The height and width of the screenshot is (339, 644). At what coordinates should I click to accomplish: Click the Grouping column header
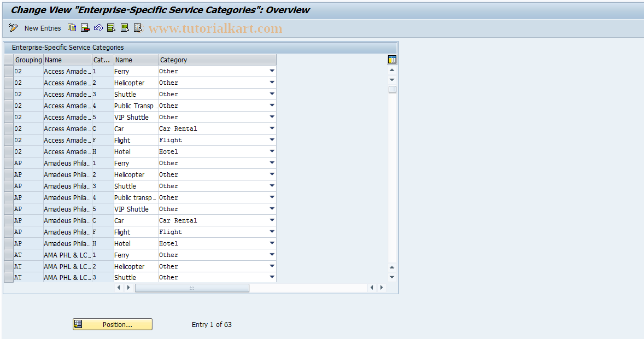point(28,60)
